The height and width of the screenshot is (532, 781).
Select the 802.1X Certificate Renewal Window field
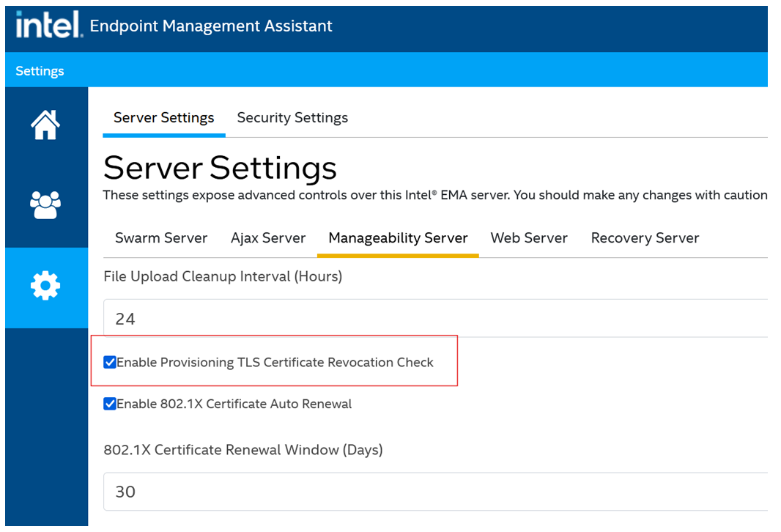(x=293, y=492)
